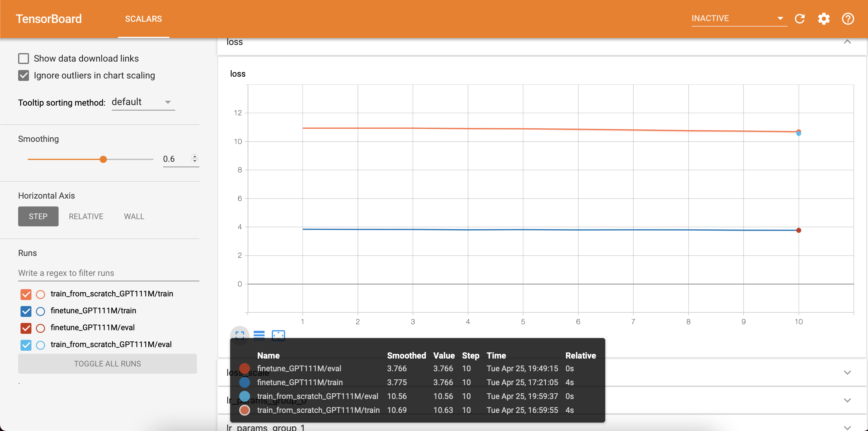Isolate train_from_scratch_GPT111M/eval with its radio circle

[40, 345]
